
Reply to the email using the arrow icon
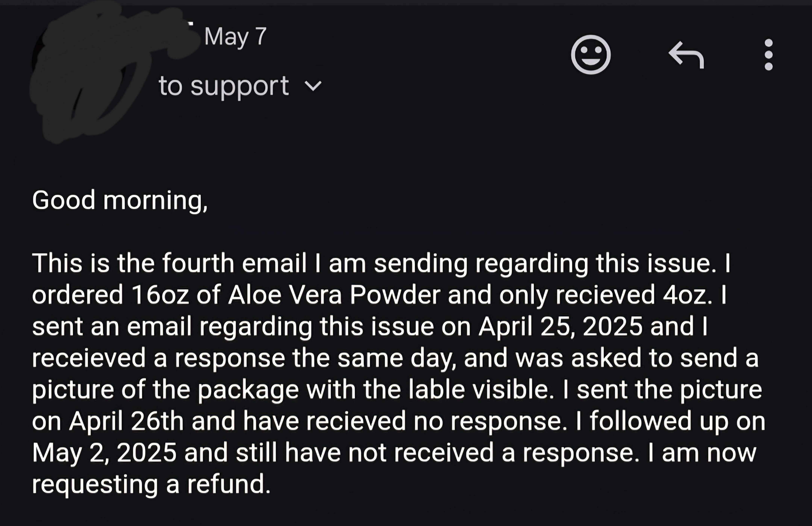pos(686,54)
